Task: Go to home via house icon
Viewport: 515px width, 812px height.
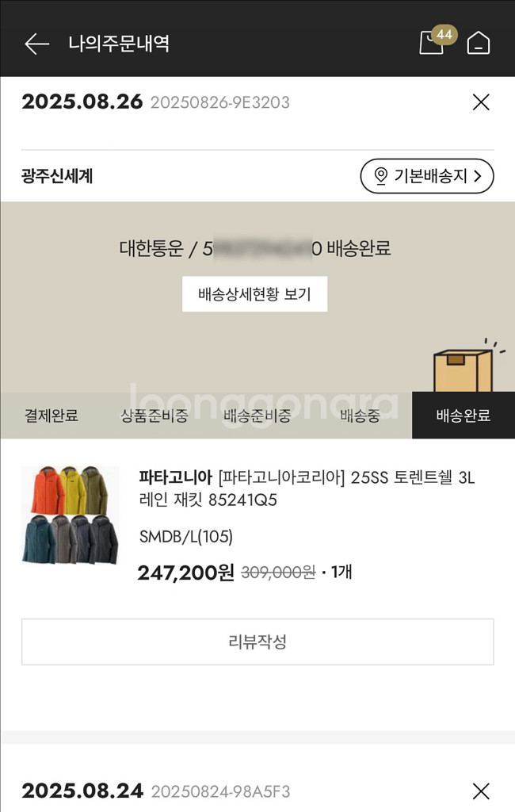Action: click(479, 43)
